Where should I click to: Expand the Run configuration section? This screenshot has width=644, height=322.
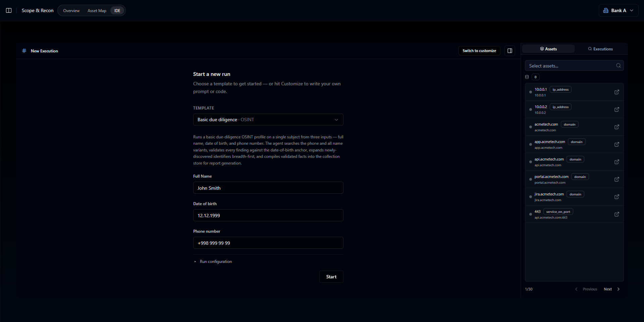(x=213, y=262)
